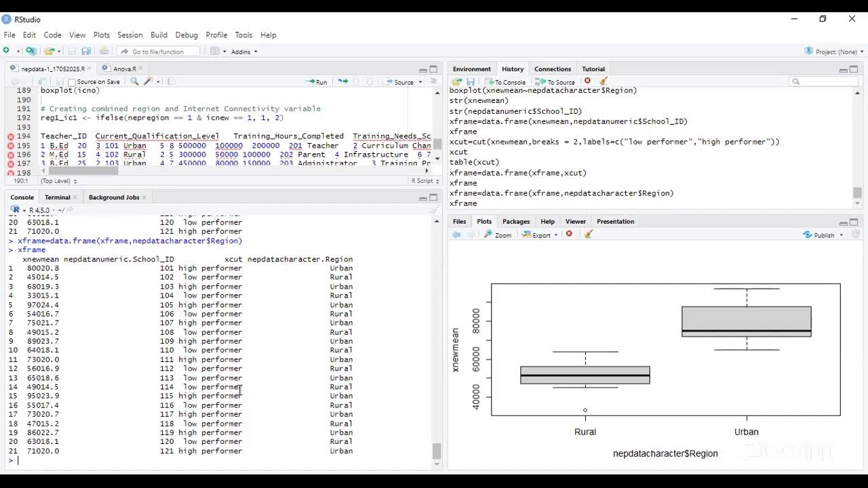Image resolution: width=868 pixels, height=488 pixels.
Task: Open the Code menu
Action: tap(52, 35)
